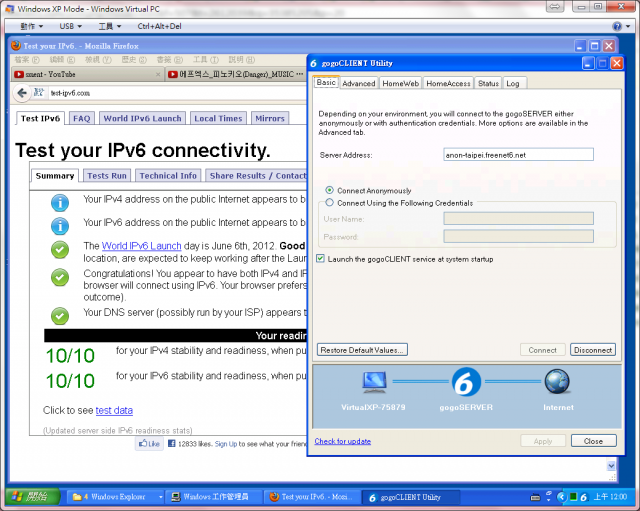Screen dimensions: 640x511
Task: Click the Internet globe icon in gogoCLIENT
Action: 557,382
